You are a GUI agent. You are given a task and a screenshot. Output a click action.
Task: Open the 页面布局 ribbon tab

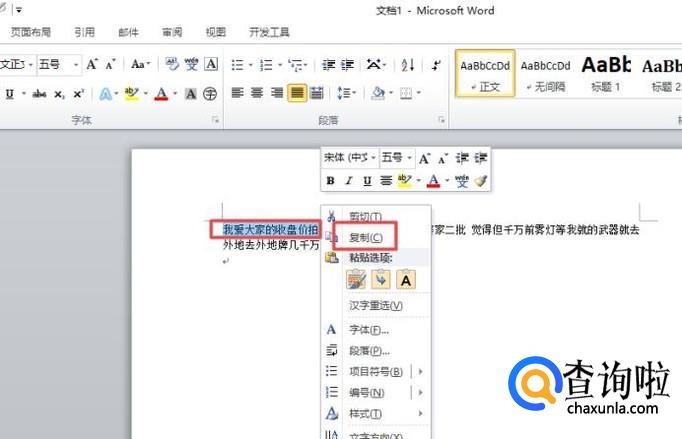[30, 32]
